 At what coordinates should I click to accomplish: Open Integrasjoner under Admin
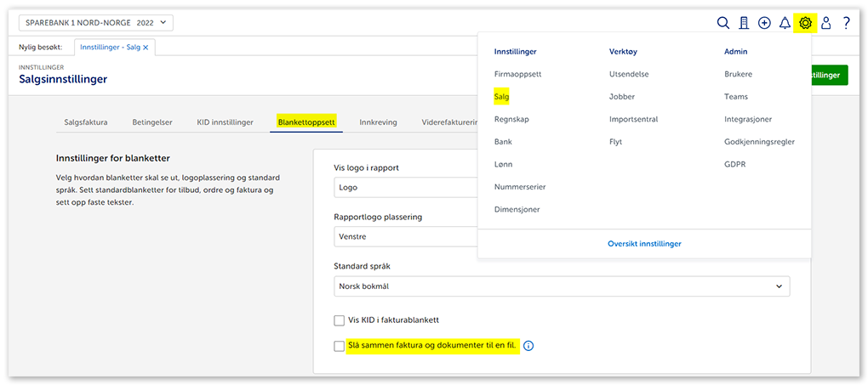(747, 120)
